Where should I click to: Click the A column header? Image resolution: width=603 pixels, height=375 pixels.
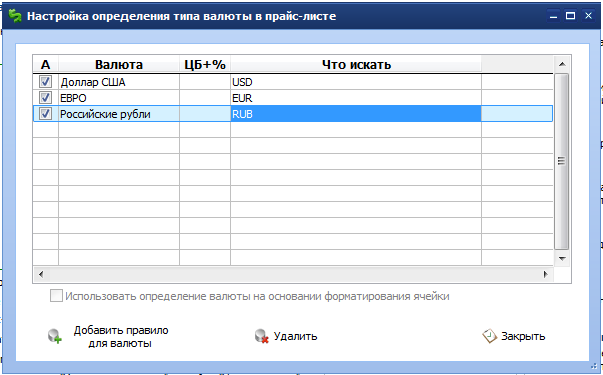point(45,64)
